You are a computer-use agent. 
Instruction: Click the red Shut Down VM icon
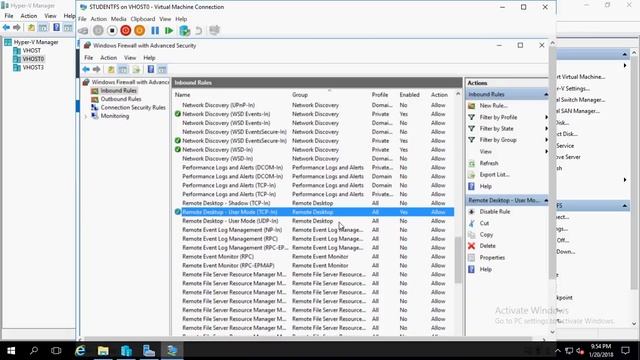[x=126, y=31]
